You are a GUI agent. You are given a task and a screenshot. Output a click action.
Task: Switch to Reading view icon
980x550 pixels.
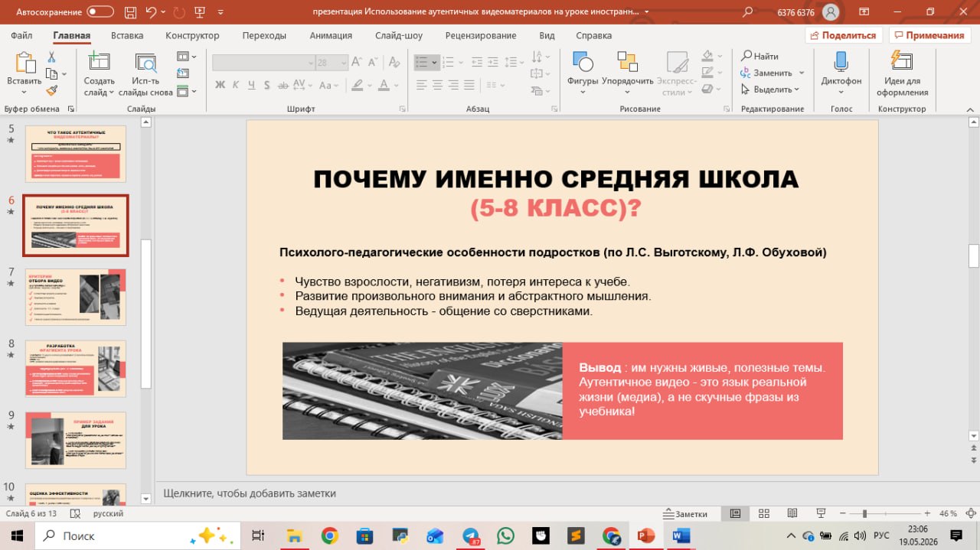click(x=792, y=513)
